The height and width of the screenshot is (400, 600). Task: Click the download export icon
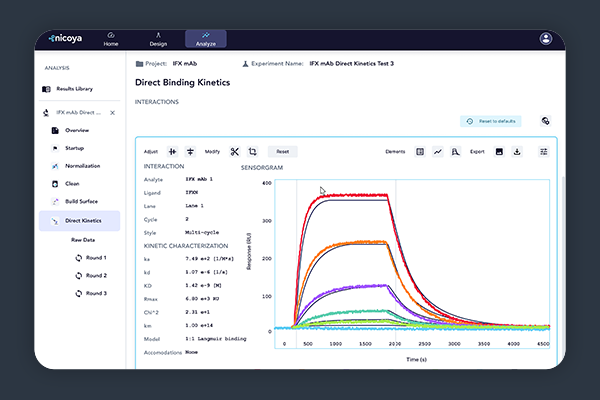[517, 152]
